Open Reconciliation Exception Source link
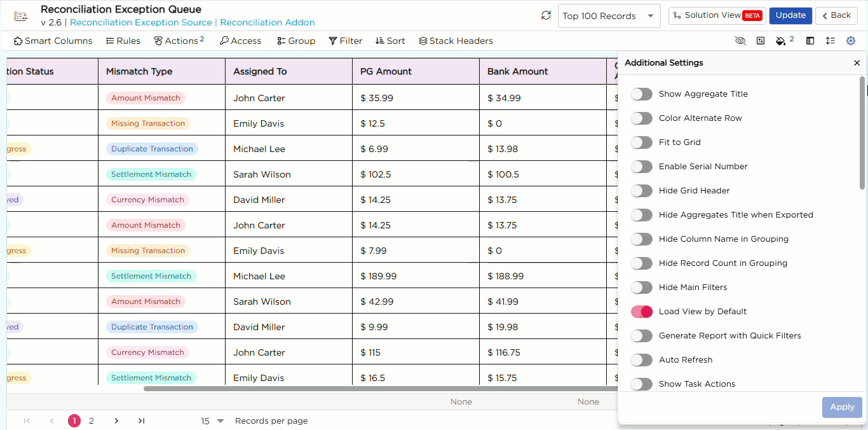868x430 pixels. [x=141, y=22]
